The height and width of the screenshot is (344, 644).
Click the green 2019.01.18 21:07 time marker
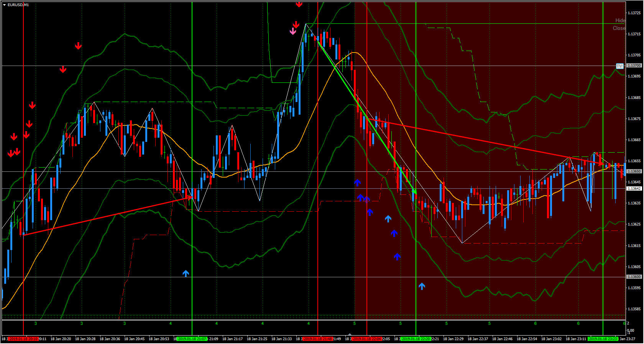[x=192, y=339]
